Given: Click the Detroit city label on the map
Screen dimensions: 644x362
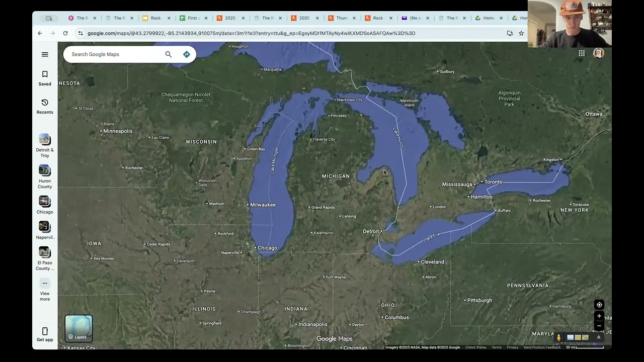Looking at the screenshot, I should click(371, 231).
